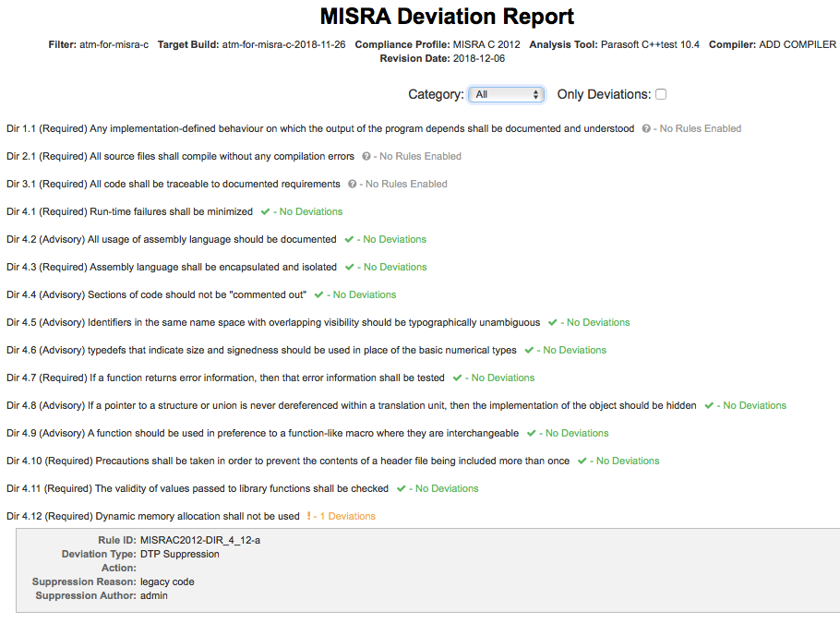Select the MISRA Deviation Report title
The image size is (840, 623).
click(x=447, y=17)
